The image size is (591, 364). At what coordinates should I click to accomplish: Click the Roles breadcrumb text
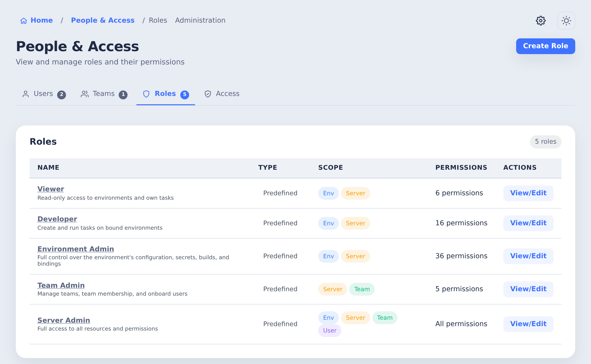(x=158, y=20)
